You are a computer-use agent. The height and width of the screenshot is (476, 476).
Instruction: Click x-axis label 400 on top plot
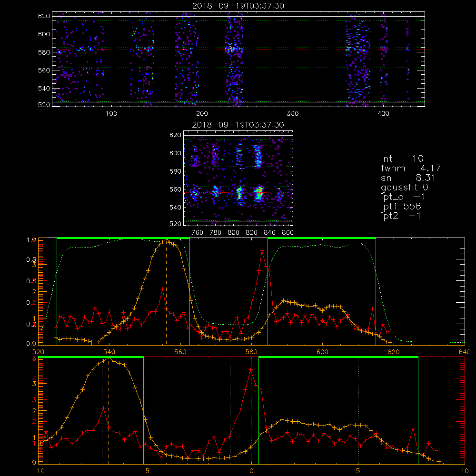coord(383,114)
